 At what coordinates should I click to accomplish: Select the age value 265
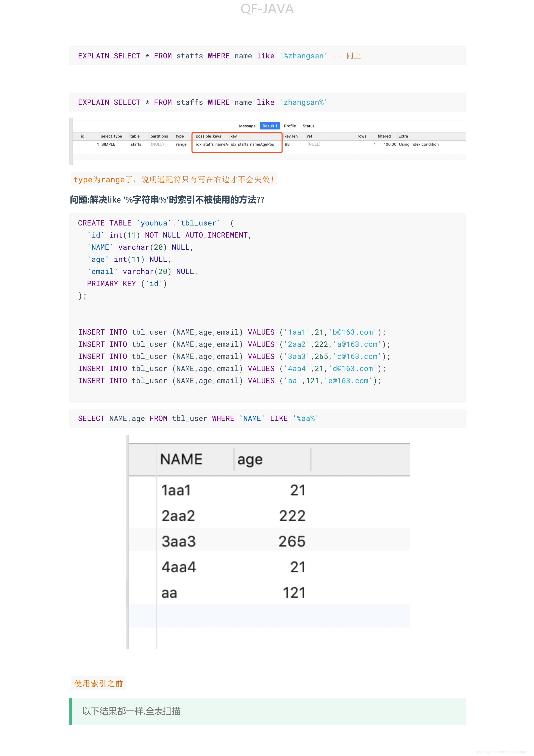click(x=292, y=541)
